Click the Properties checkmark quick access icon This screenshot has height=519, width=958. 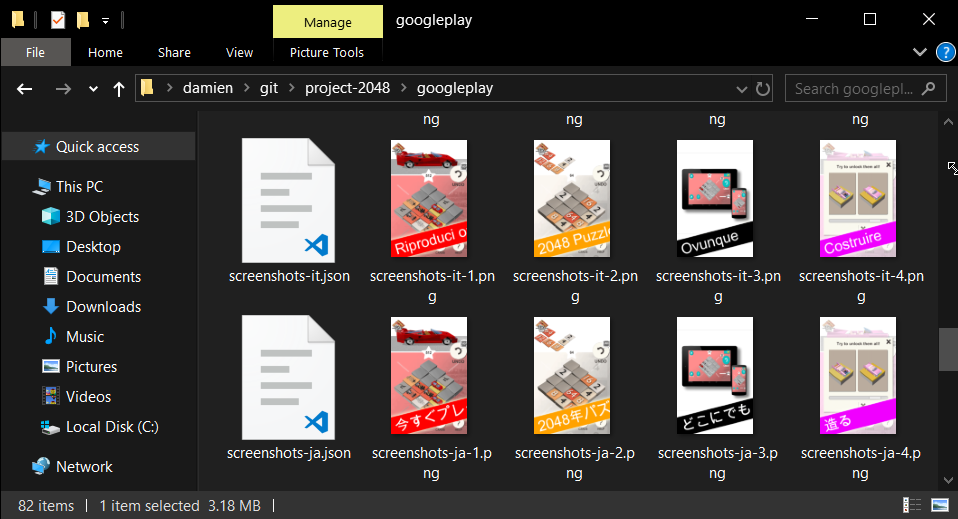(x=58, y=20)
